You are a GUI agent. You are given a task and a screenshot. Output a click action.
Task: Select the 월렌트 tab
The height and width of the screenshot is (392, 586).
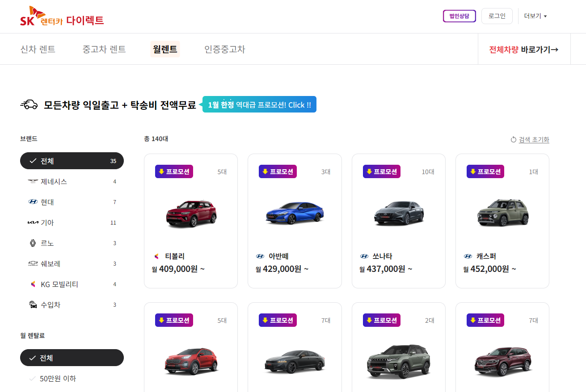point(165,49)
